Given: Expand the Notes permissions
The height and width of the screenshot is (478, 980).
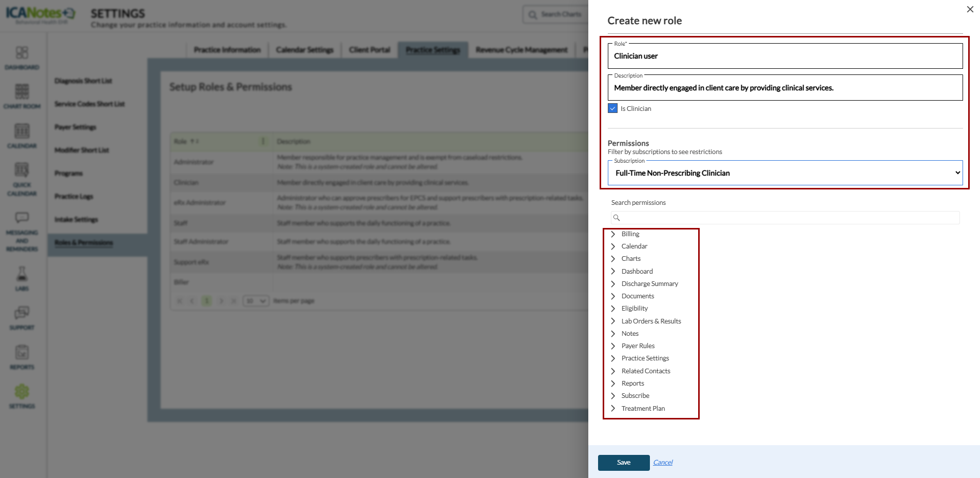Looking at the screenshot, I should click(613, 334).
